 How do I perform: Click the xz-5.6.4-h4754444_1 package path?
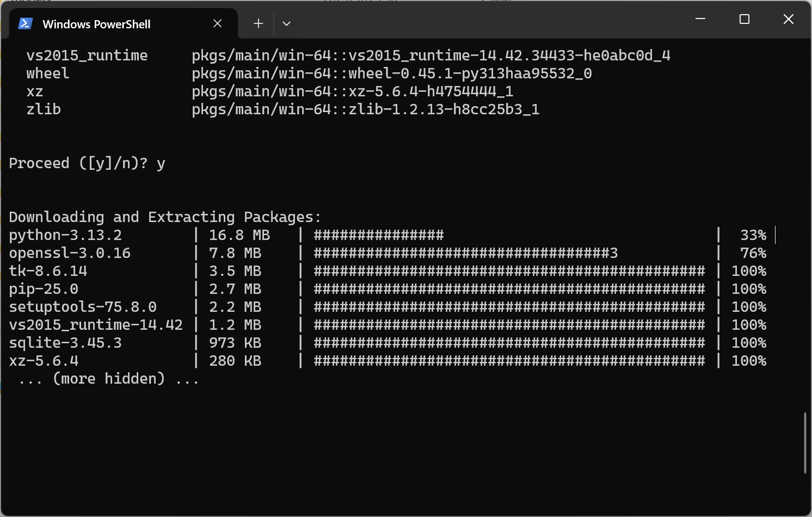352,91
